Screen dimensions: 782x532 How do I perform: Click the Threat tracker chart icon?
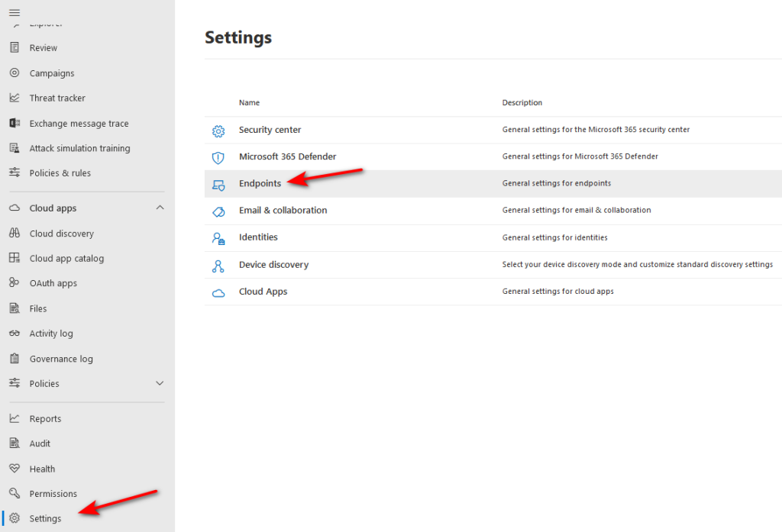pos(15,98)
